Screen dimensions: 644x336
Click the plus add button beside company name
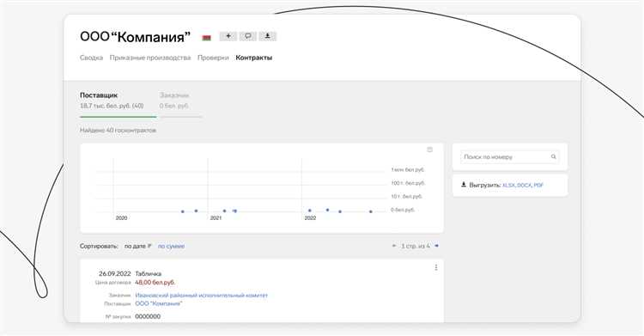228,36
